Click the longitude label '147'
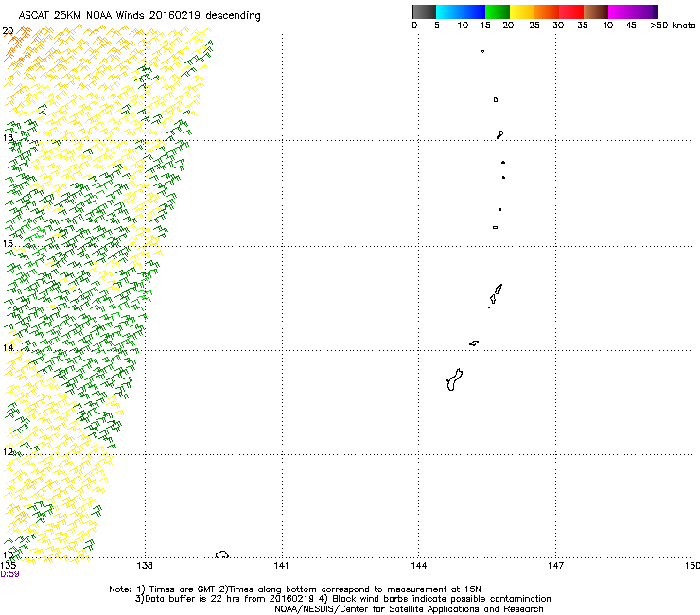The image size is (700, 615). (555, 566)
